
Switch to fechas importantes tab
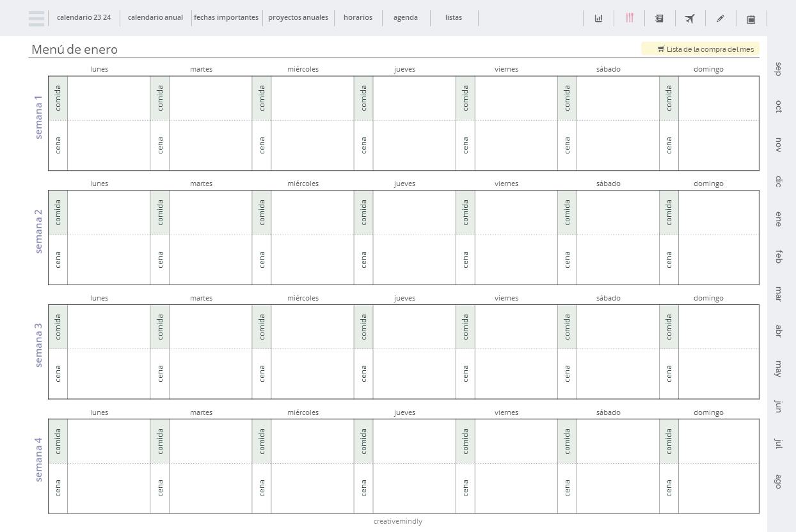tap(227, 17)
